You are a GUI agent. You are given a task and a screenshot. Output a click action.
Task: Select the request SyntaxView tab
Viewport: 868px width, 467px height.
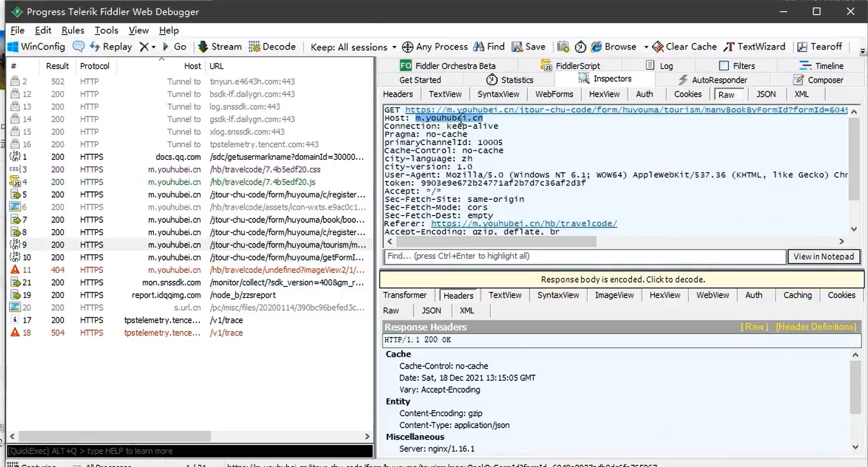(498, 94)
